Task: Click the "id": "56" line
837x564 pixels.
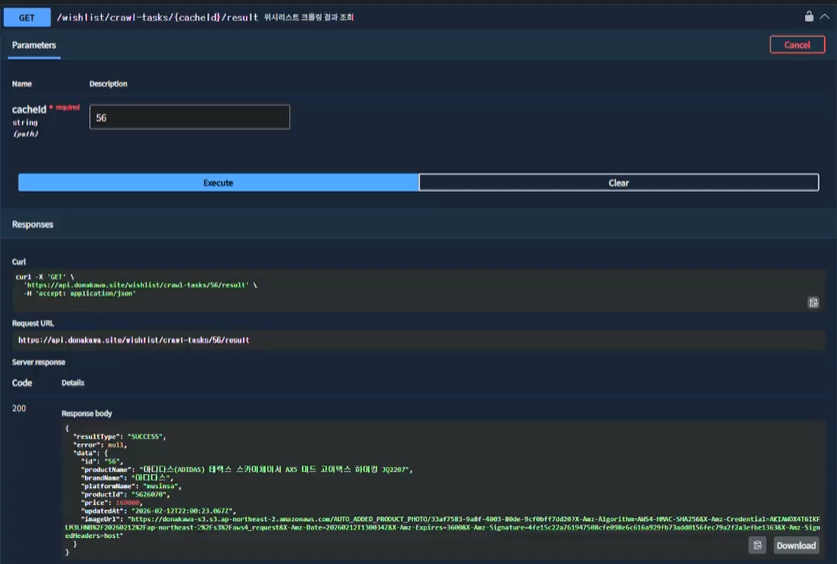Action: click(102, 461)
